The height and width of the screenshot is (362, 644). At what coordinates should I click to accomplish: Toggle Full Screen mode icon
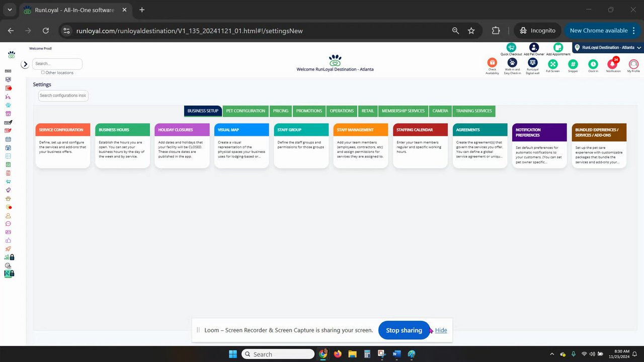coord(552,64)
